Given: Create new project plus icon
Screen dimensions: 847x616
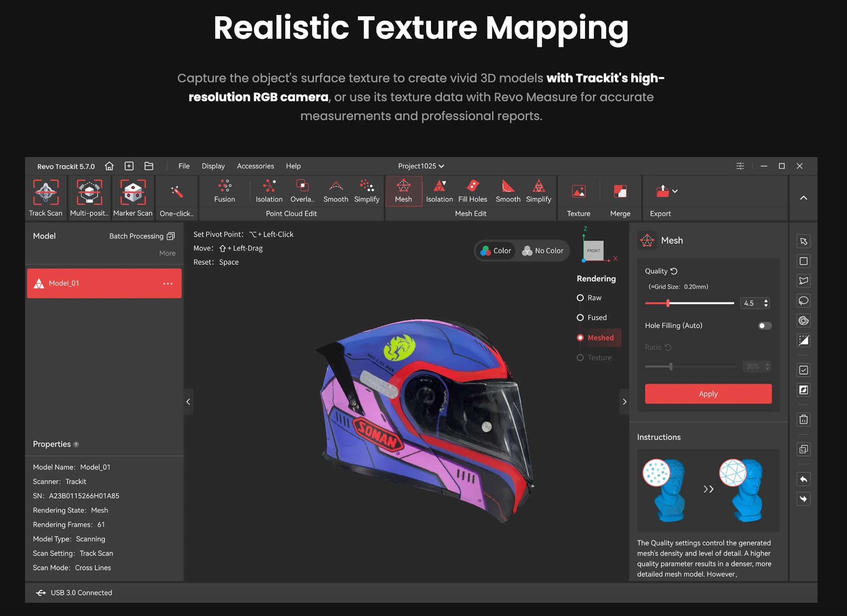Looking at the screenshot, I should (x=129, y=166).
